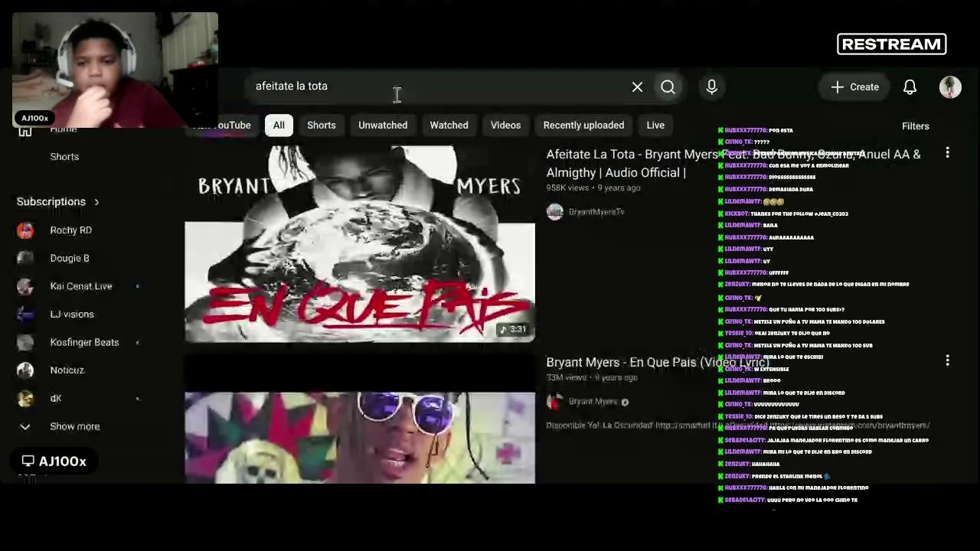Visit the BryantMyersTv channel link
Screen dimensions: 980x551
tap(596, 212)
